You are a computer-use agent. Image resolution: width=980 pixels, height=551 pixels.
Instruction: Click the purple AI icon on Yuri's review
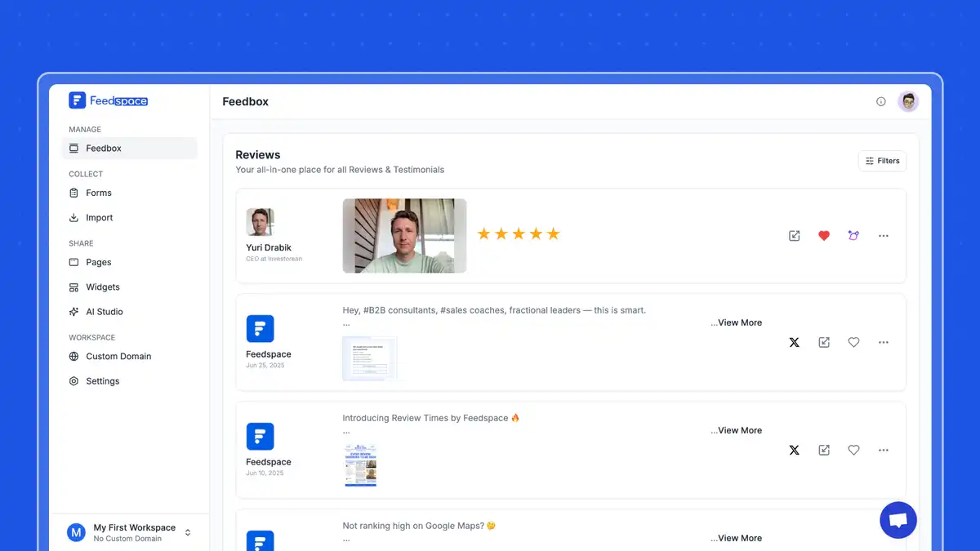click(853, 236)
